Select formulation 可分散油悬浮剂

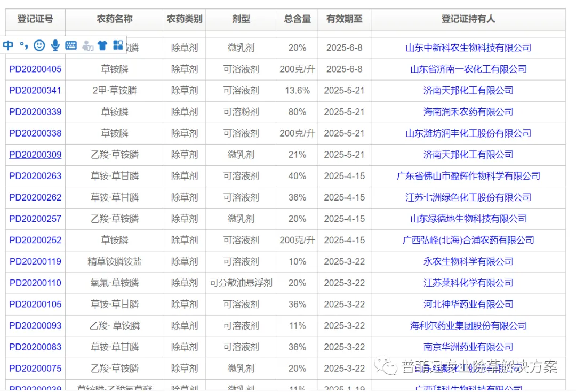(x=241, y=283)
